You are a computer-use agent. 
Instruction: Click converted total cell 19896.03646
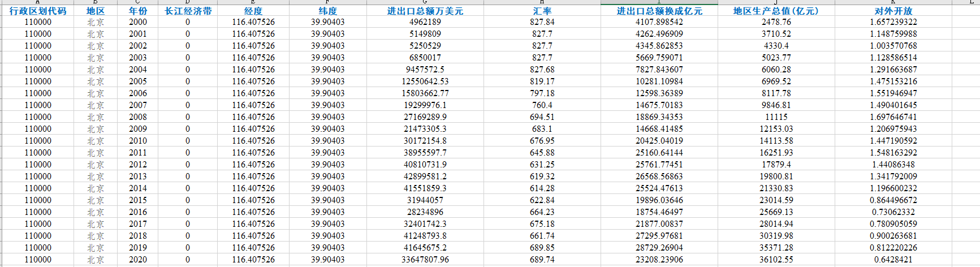tap(659, 200)
